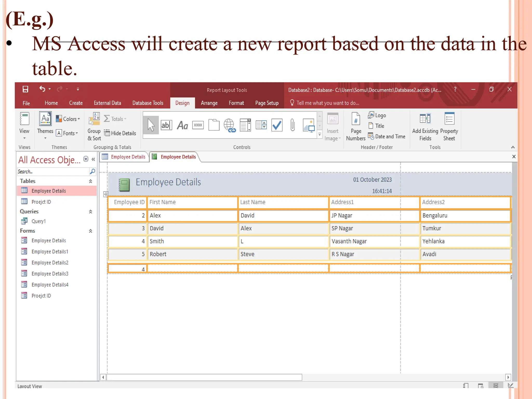Pick the Tab Control icon
Image resolution: width=532 pixels, height=399 pixels.
[214, 125]
